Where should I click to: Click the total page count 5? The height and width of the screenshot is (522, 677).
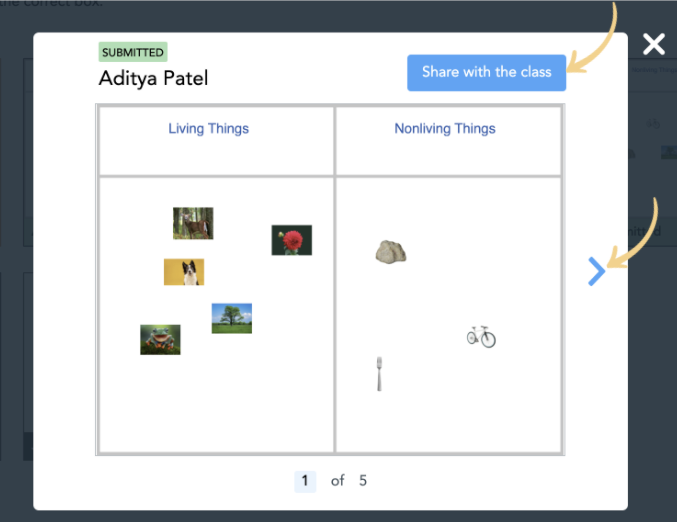[363, 481]
